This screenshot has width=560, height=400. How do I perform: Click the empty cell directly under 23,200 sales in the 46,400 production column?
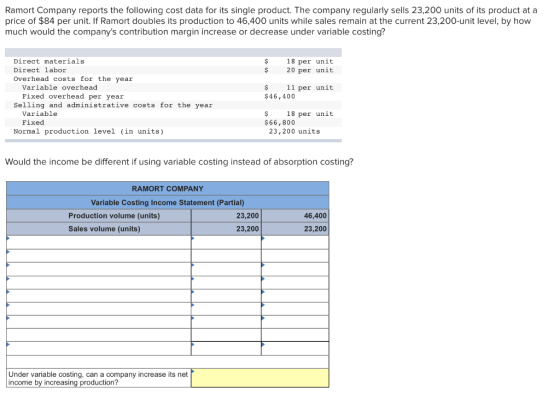point(295,242)
